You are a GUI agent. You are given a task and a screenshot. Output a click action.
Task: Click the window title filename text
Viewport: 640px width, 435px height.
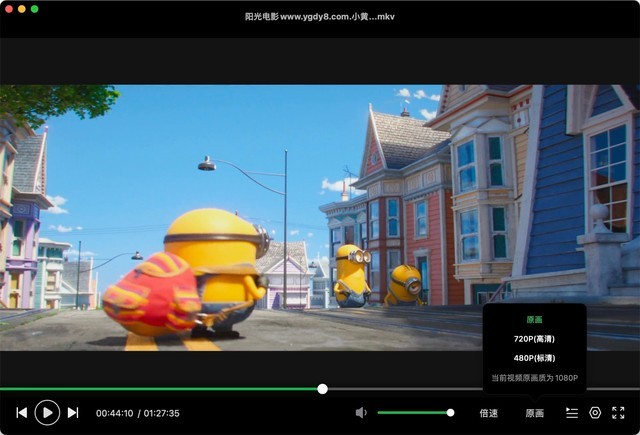[320, 17]
